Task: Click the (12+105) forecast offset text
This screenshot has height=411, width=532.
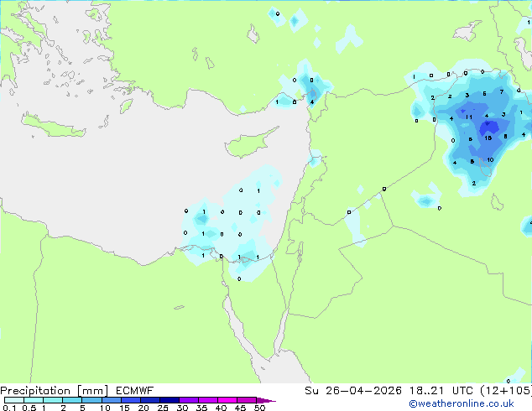Action: pos(506,391)
